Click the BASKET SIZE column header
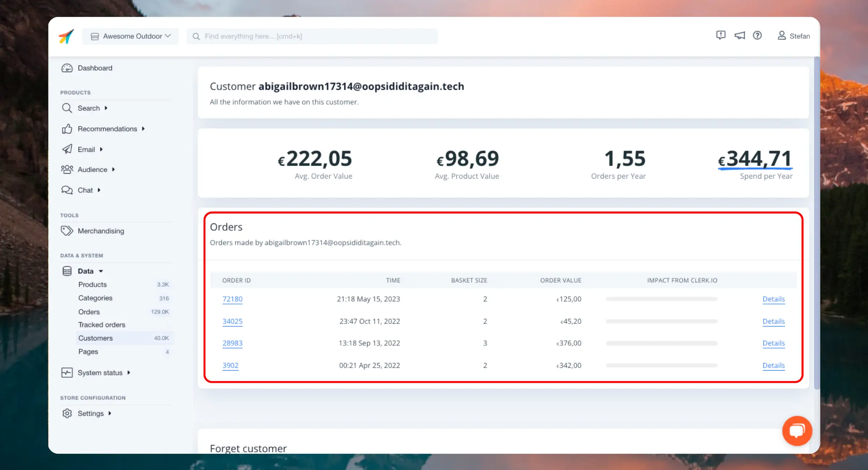The width and height of the screenshot is (868, 470). pos(469,280)
